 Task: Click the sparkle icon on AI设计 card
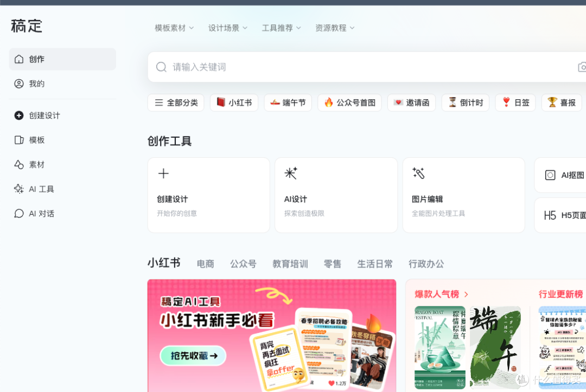tap(291, 173)
